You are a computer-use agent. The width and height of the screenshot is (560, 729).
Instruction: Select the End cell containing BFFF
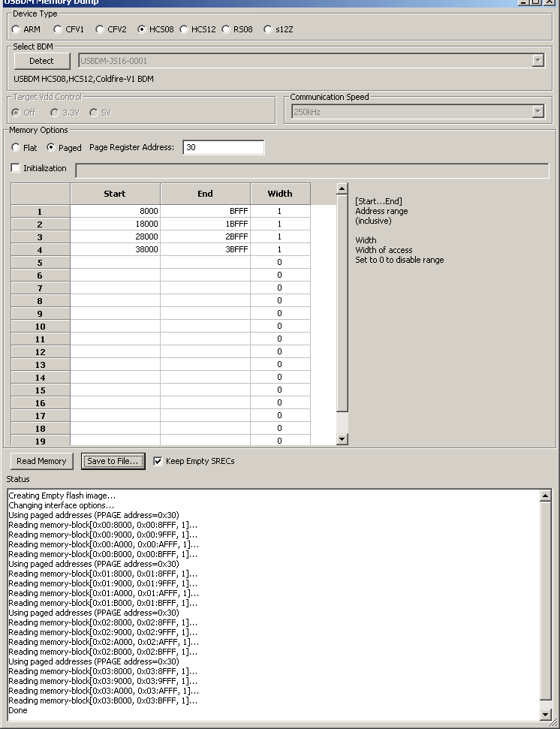206,211
